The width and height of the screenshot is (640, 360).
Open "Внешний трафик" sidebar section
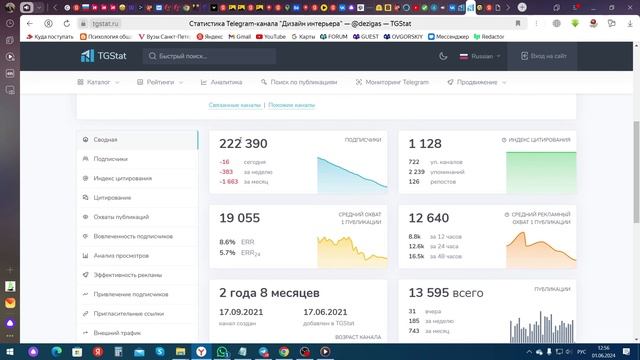[x=138, y=333]
